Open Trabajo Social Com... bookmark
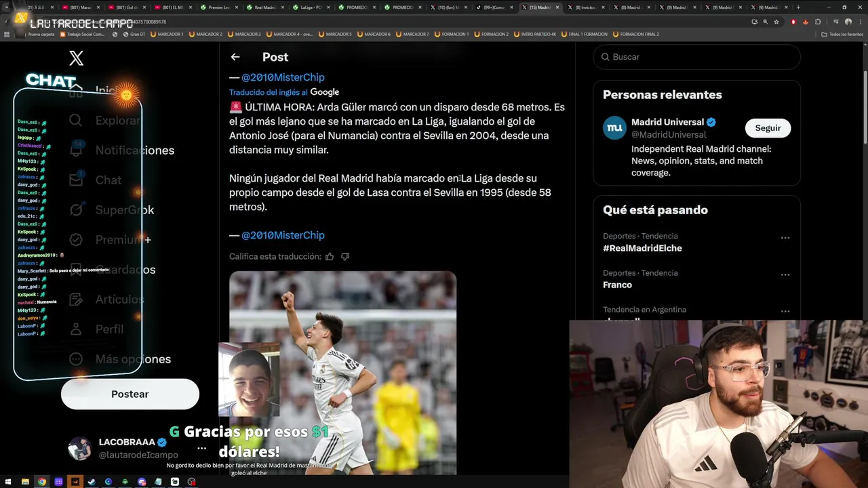Screen dimensions: 868x488 (x=83, y=34)
